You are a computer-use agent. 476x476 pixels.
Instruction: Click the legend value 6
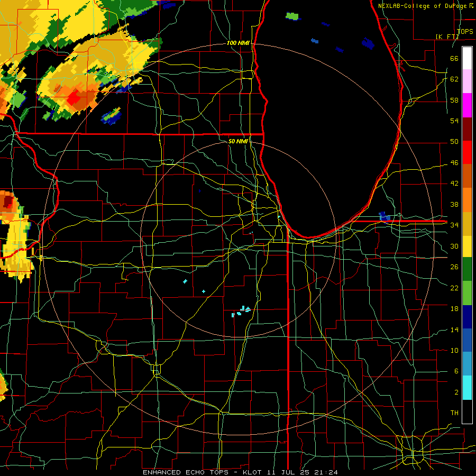[x=456, y=371]
